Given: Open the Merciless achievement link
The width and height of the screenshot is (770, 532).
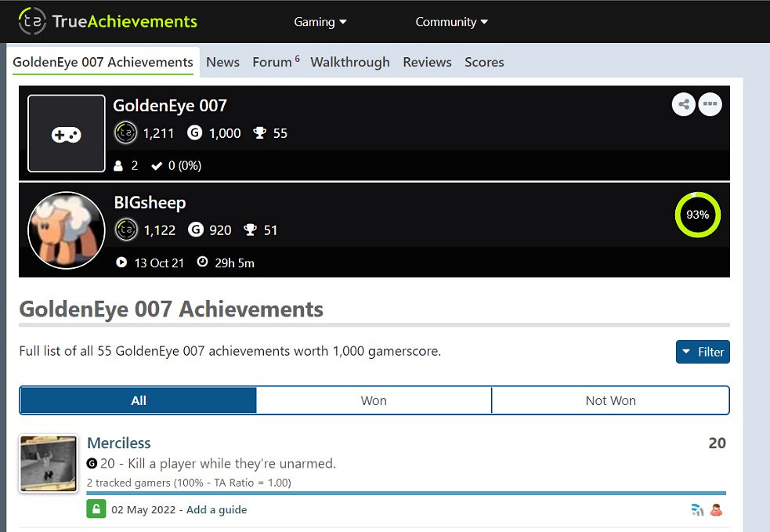Looking at the screenshot, I should (x=119, y=443).
